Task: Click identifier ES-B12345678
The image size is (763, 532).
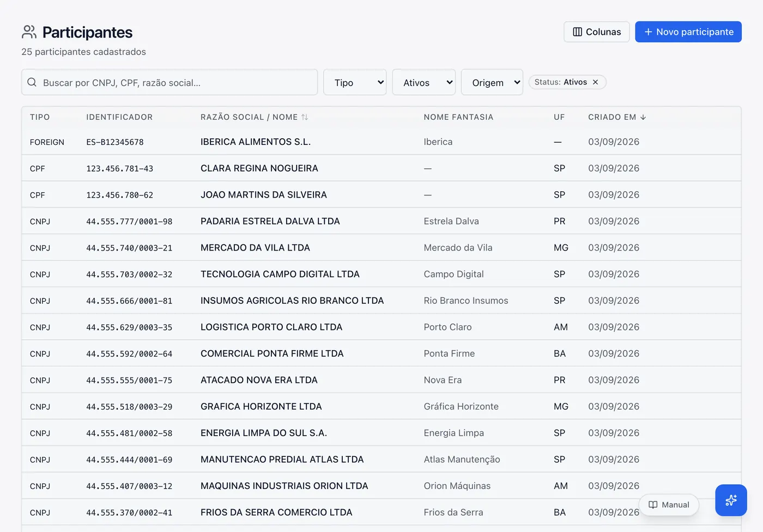Action: tap(115, 142)
